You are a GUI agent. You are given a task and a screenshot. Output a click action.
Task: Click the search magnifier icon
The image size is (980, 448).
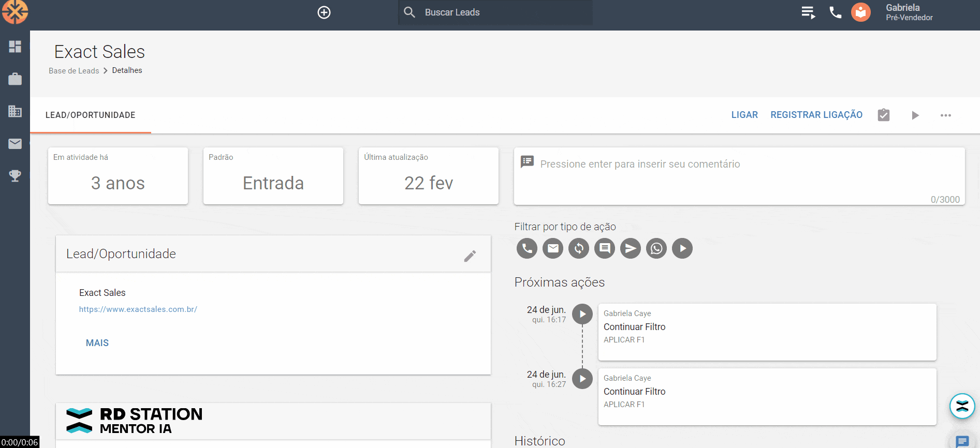(x=409, y=12)
